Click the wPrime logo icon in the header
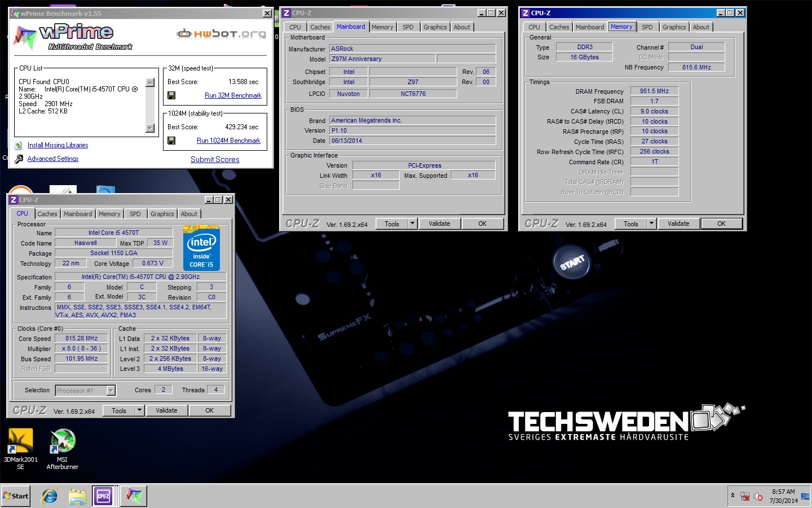812x508 pixels. (x=25, y=37)
